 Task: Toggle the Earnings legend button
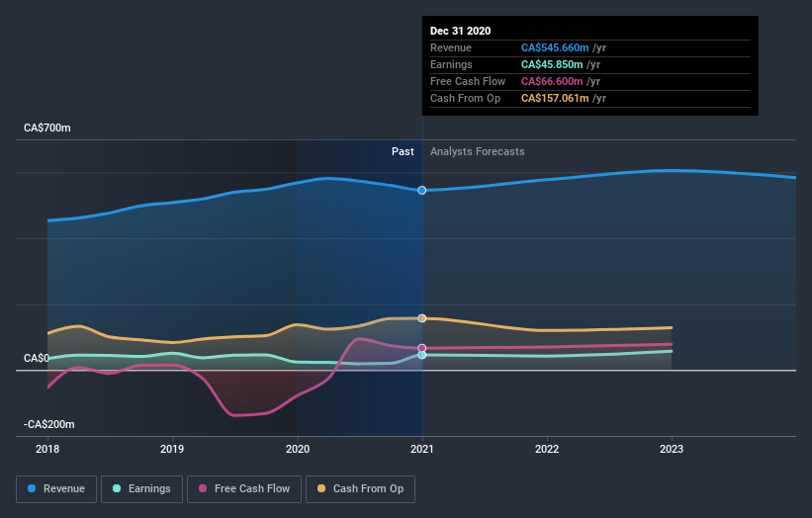pos(141,489)
